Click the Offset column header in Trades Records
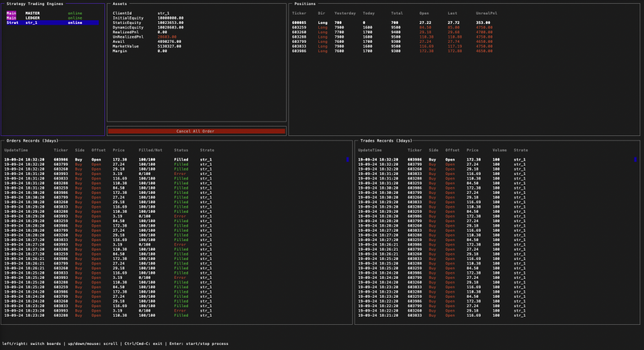The width and height of the screenshot is (644, 350). (x=452, y=150)
